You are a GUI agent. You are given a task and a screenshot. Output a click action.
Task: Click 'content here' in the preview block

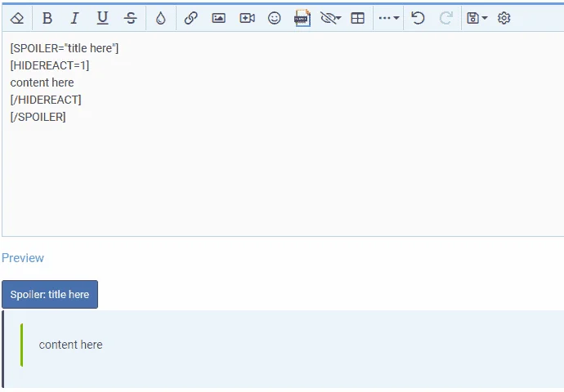click(x=71, y=345)
